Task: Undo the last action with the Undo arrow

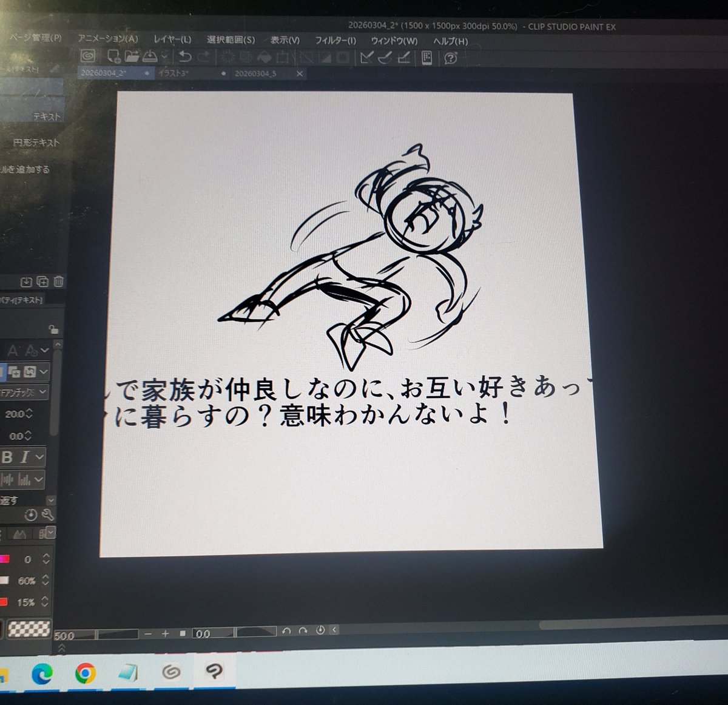Action: [x=185, y=56]
